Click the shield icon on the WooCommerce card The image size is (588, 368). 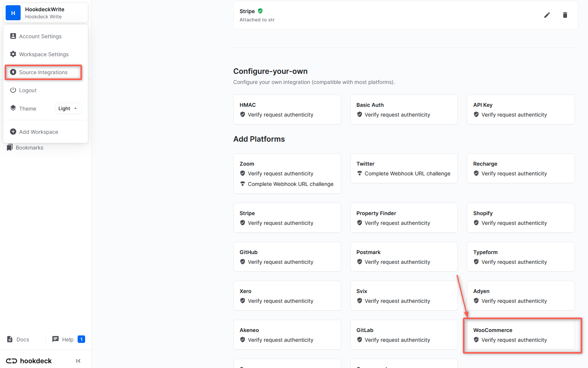pos(476,340)
